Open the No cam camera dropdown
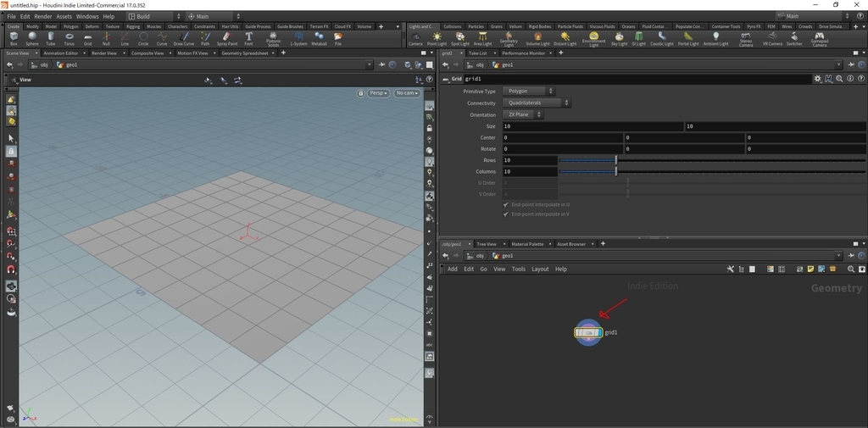The image size is (868, 428). pos(407,93)
